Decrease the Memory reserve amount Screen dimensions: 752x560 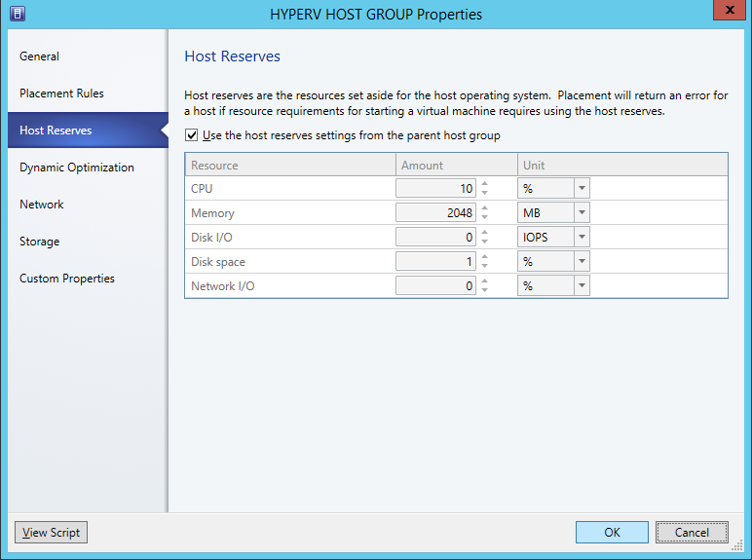point(484,217)
